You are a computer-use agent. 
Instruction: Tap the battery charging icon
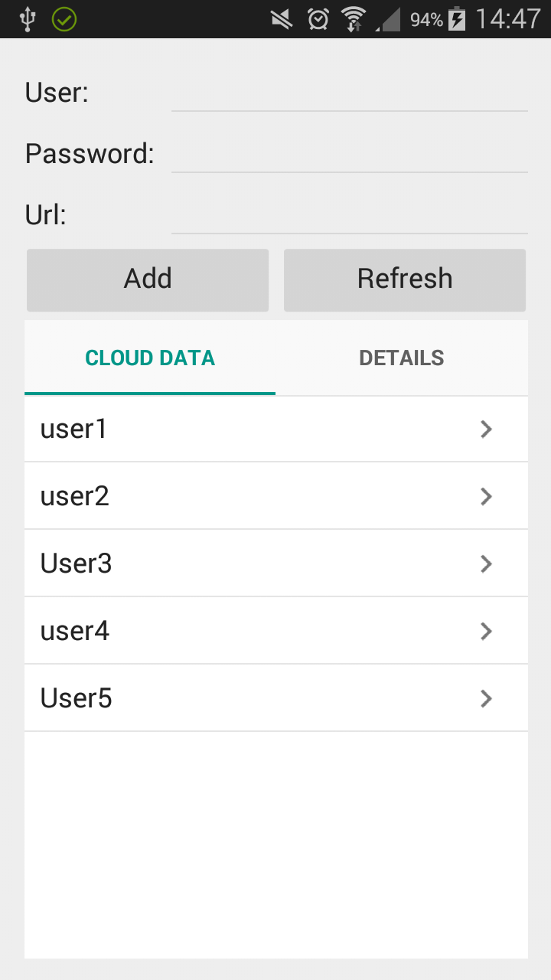pyautogui.click(x=457, y=19)
